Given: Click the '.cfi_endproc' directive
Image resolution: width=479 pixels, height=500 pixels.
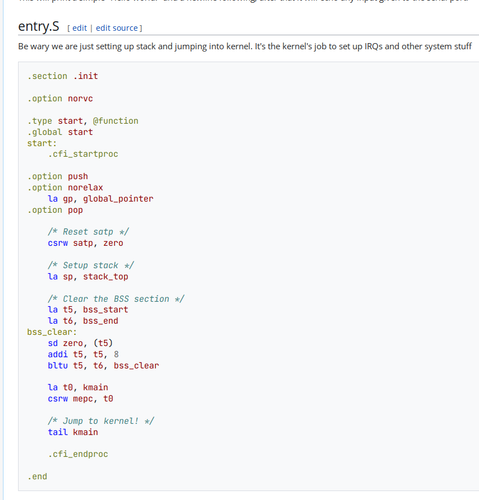Looking at the screenshot, I should [x=78, y=454].
